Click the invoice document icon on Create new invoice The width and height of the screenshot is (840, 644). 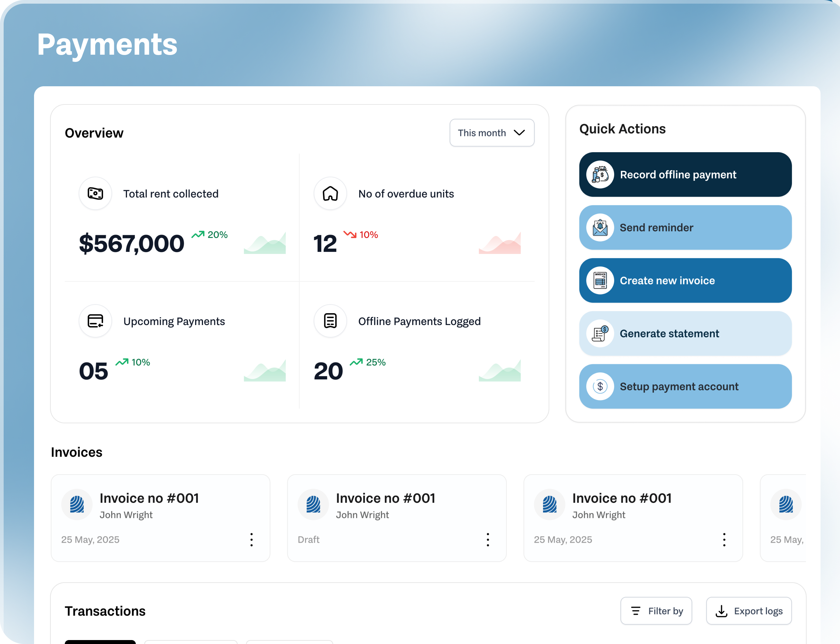pos(600,280)
